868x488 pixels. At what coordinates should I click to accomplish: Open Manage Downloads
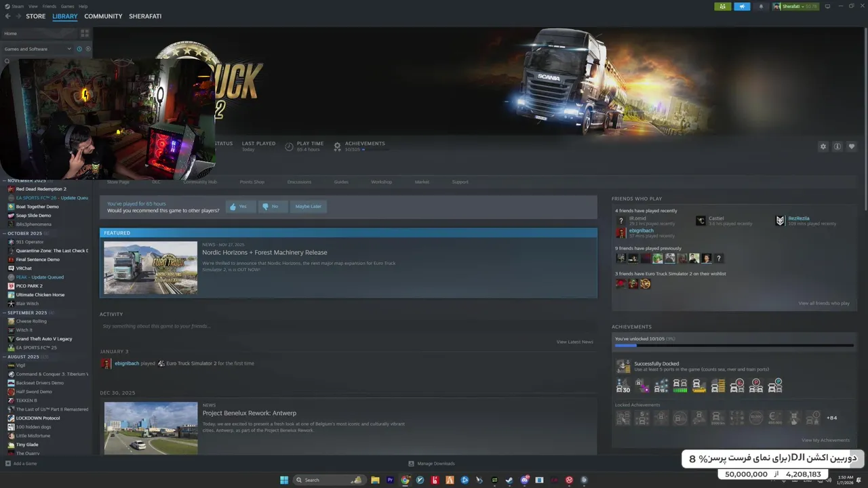(431, 464)
